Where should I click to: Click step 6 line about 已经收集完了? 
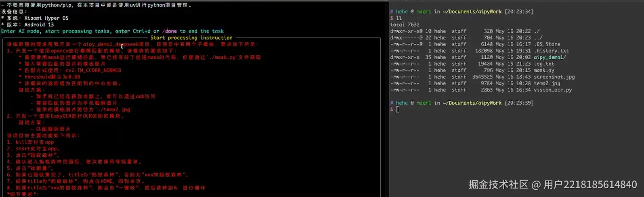[98, 175]
